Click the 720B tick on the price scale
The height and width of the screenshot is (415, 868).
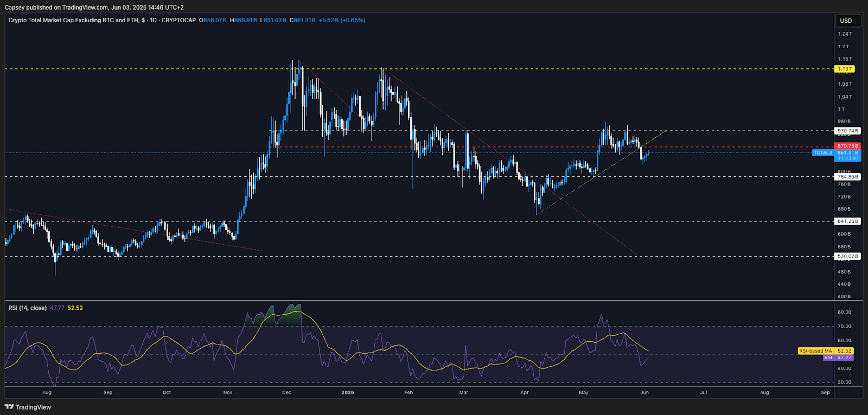844,197
